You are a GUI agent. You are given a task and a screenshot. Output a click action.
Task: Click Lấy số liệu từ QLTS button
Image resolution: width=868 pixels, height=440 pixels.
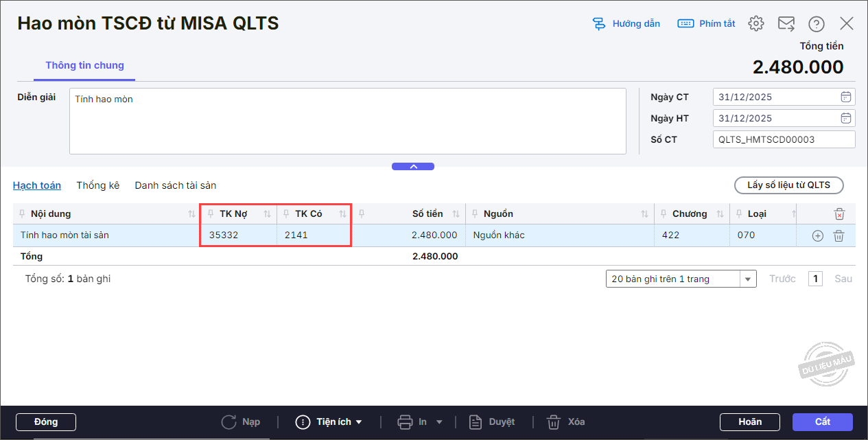click(x=789, y=185)
